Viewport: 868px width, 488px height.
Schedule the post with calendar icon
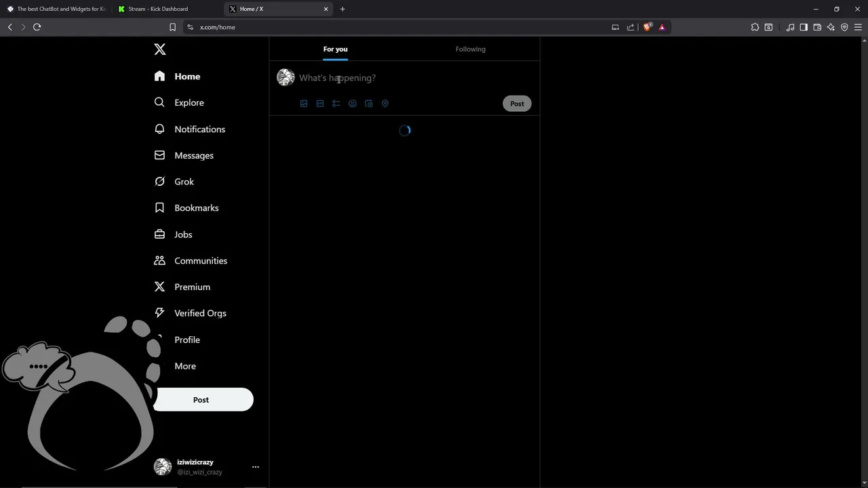point(369,104)
